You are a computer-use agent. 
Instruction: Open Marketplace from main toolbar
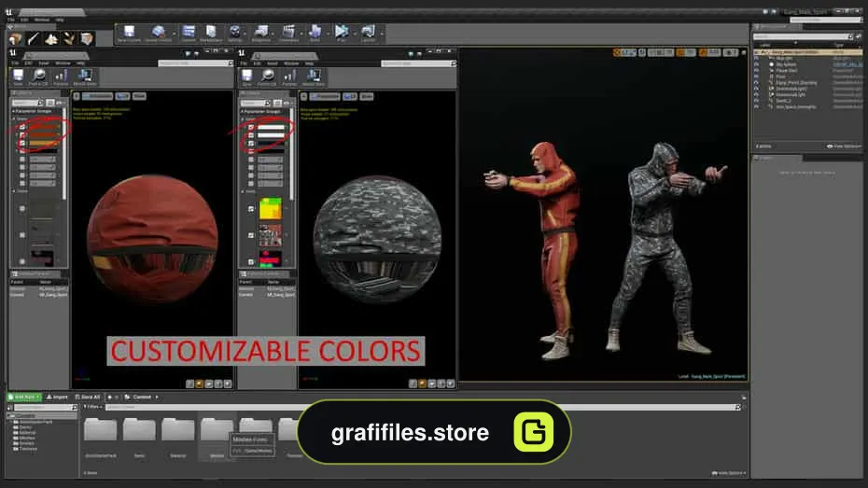[x=211, y=34]
